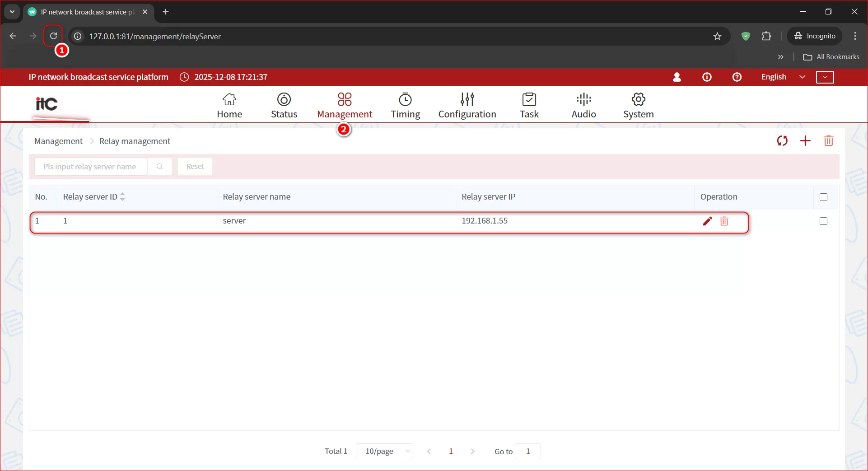The image size is (868, 471).
Task: Open the user account profile icon
Action: (677, 77)
